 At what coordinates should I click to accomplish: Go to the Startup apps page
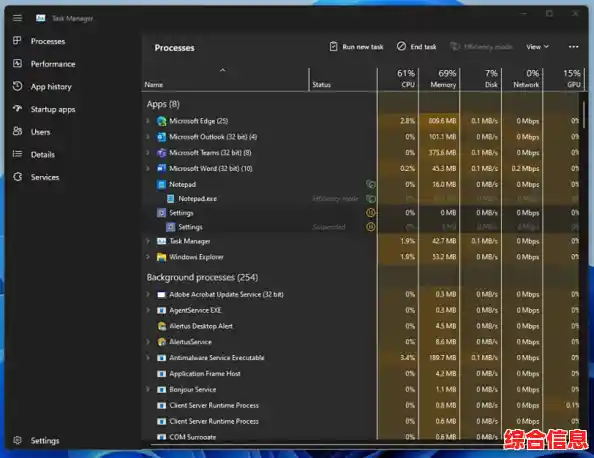tap(53, 109)
